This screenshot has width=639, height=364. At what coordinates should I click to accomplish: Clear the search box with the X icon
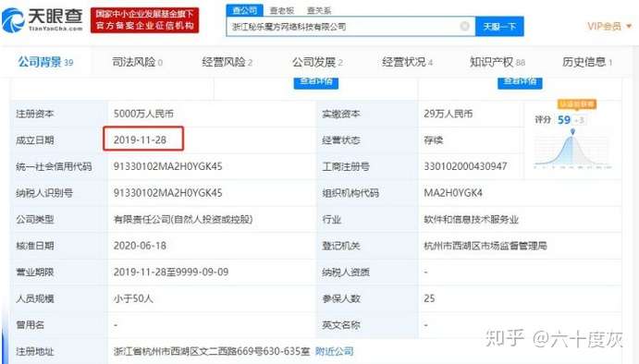(x=464, y=27)
